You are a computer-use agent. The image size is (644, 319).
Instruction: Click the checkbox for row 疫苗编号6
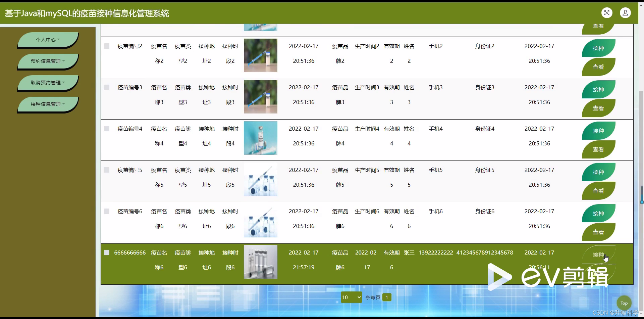pos(107,211)
